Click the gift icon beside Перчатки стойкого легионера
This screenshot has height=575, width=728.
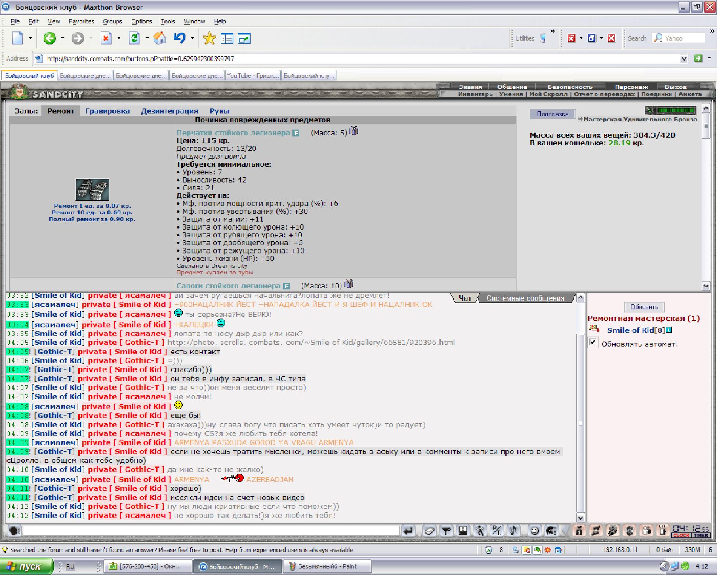pos(354,131)
